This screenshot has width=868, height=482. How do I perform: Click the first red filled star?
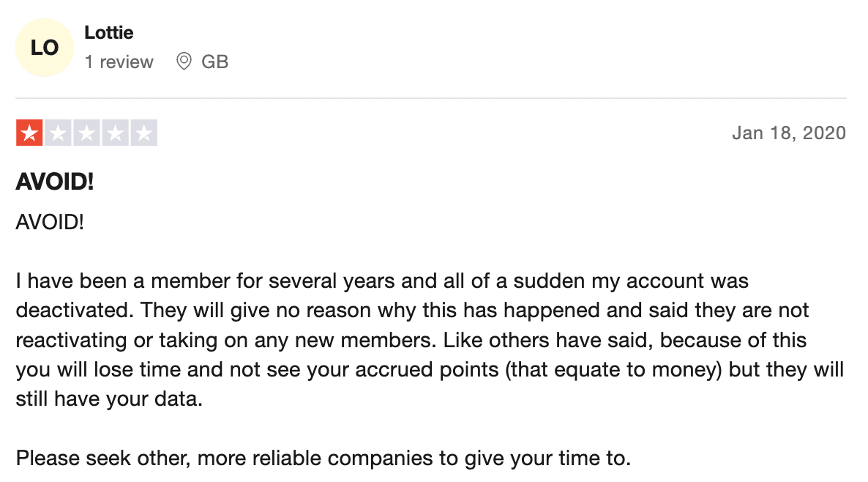point(29,133)
